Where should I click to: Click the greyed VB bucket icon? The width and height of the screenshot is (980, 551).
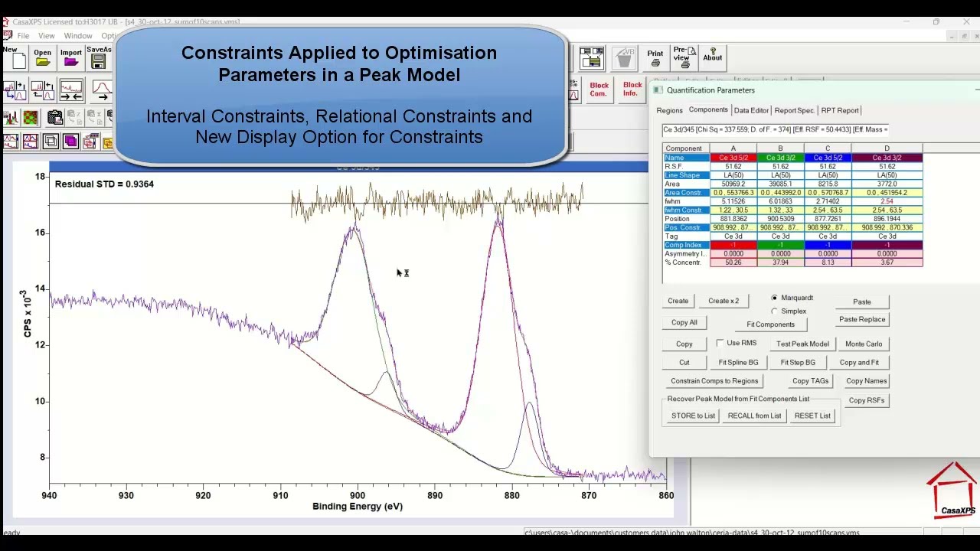tap(625, 58)
